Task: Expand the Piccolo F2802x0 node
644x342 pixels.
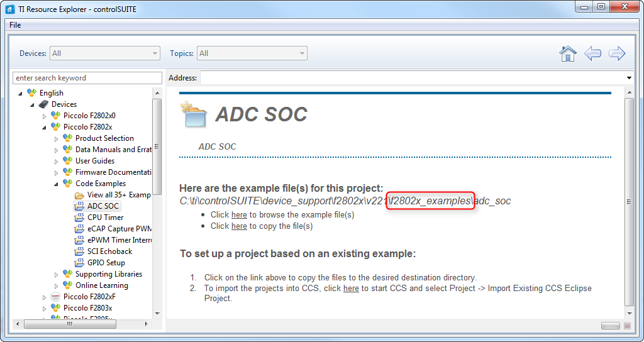Action: point(45,116)
